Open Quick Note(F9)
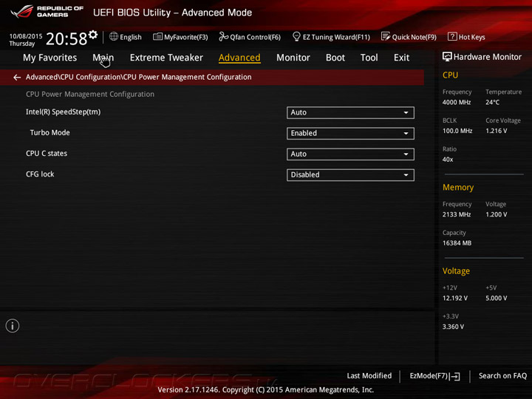 (x=409, y=37)
